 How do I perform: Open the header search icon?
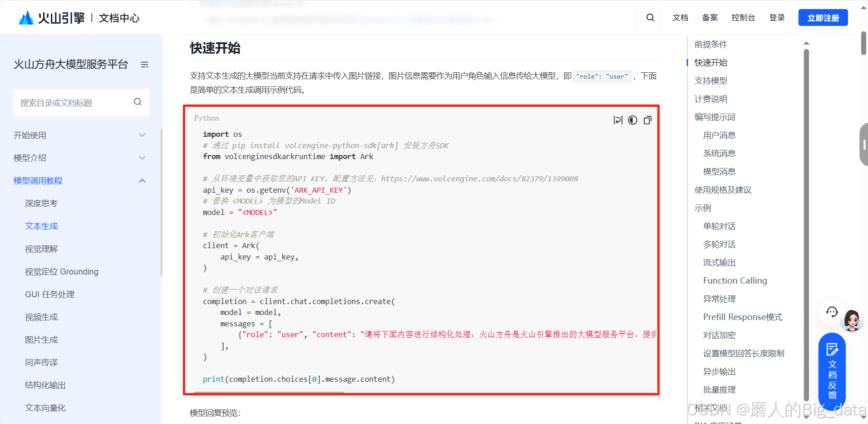click(x=650, y=17)
